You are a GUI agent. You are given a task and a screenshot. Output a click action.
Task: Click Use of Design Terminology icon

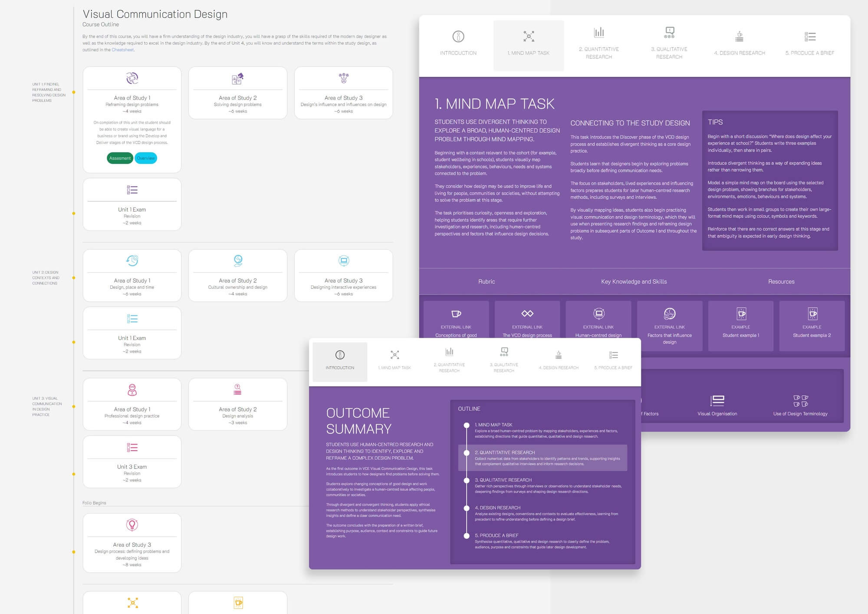[x=800, y=400]
